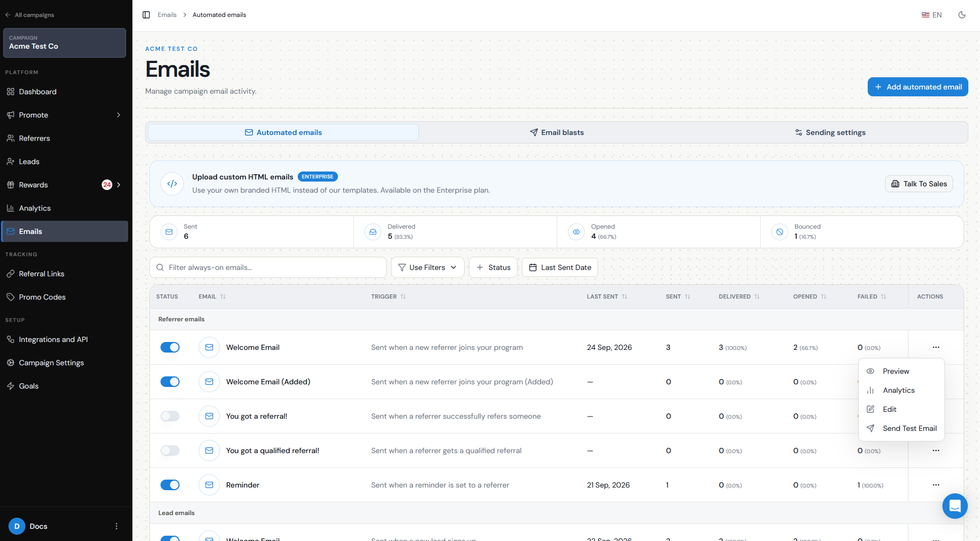This screenshot has height=541, width=980.
Task: Go back to All campaigns
Action: (30, 15)
